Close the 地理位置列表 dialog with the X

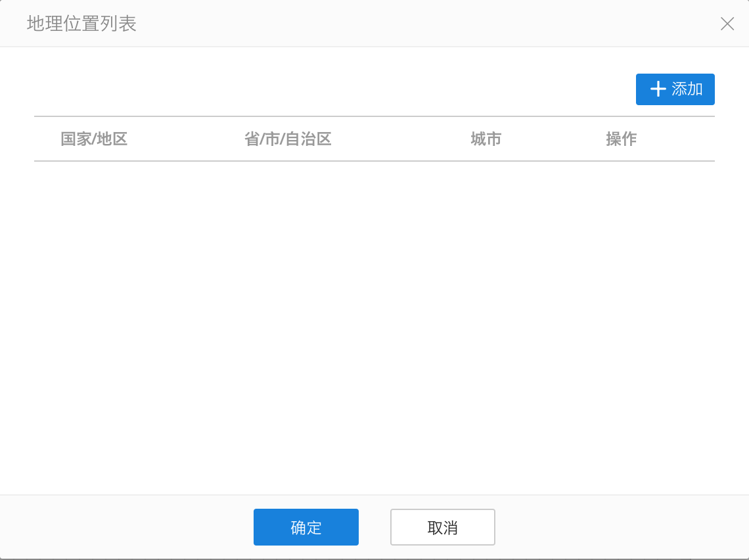tap(727, 24)
